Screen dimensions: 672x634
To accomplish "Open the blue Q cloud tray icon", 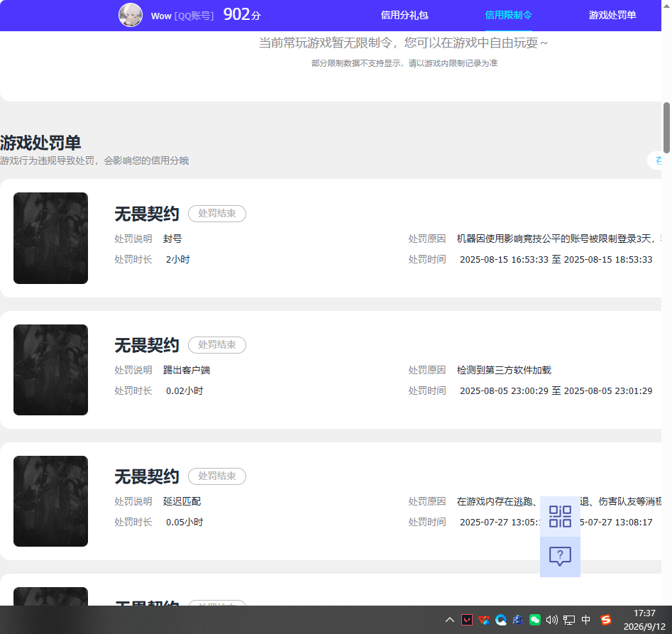I will pyautogui.click(x=500, y=620).
